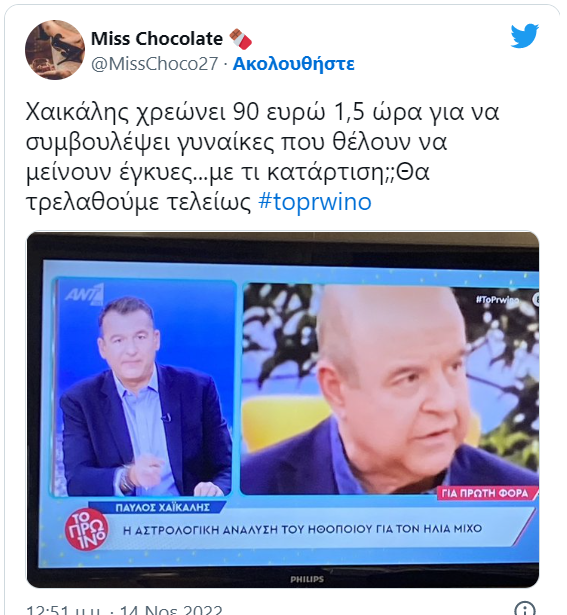Open the Miss Chocolate profile avatar

tap(55, 50)
